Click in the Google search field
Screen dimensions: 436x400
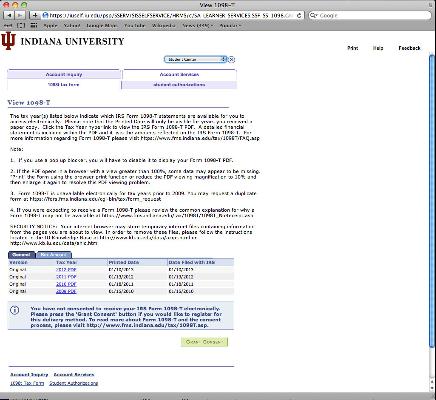tap(370, 15)
